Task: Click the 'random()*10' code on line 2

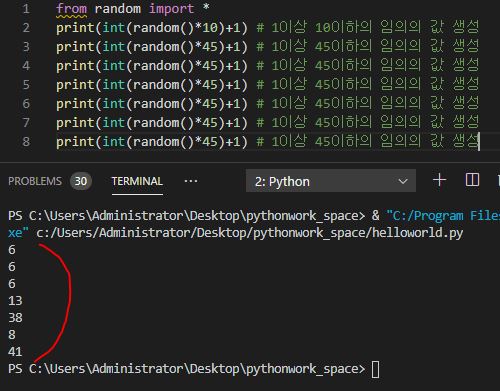Action: coord(176,28)
